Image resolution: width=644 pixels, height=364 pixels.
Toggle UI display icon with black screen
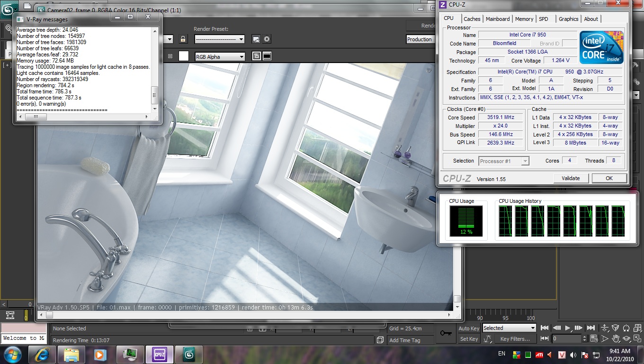point(267,56)
